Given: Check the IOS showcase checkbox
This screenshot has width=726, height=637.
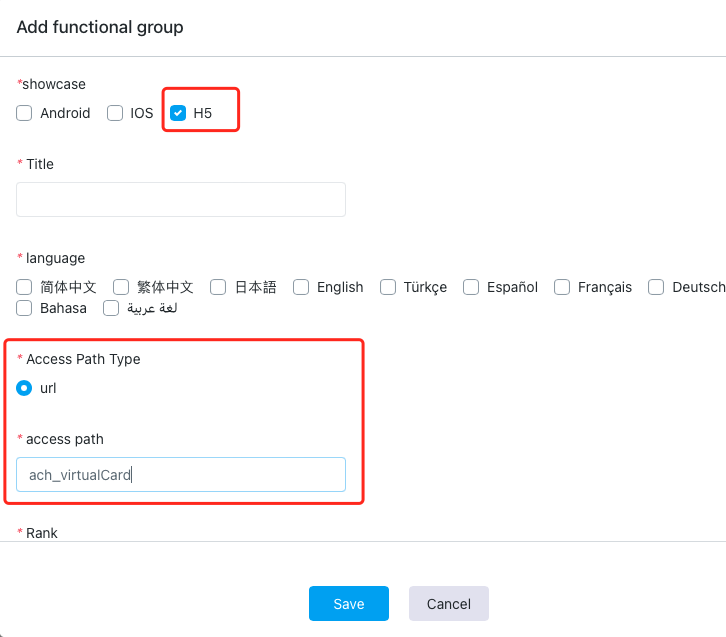Looking at the screenshot, I should tap(115, 113).
